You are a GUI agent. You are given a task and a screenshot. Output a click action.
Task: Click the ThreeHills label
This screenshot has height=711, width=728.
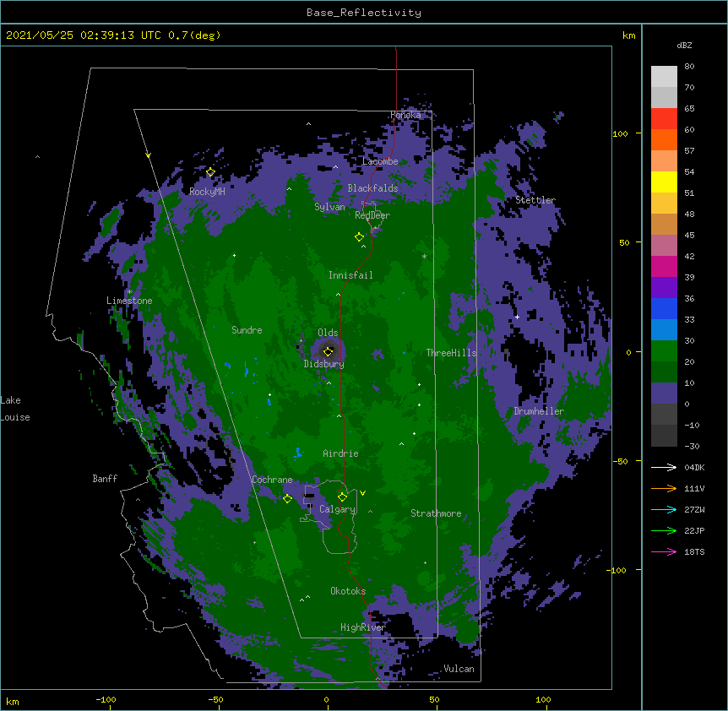[451, 353]
